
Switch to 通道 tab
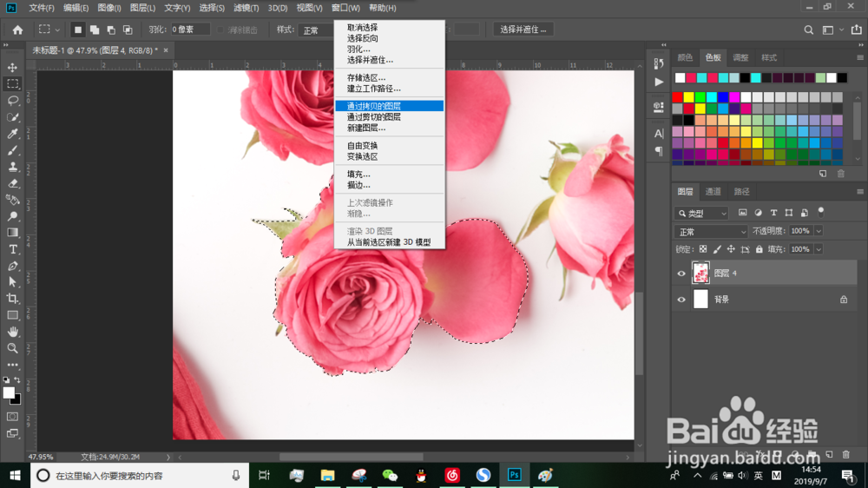tap(713, 192)
